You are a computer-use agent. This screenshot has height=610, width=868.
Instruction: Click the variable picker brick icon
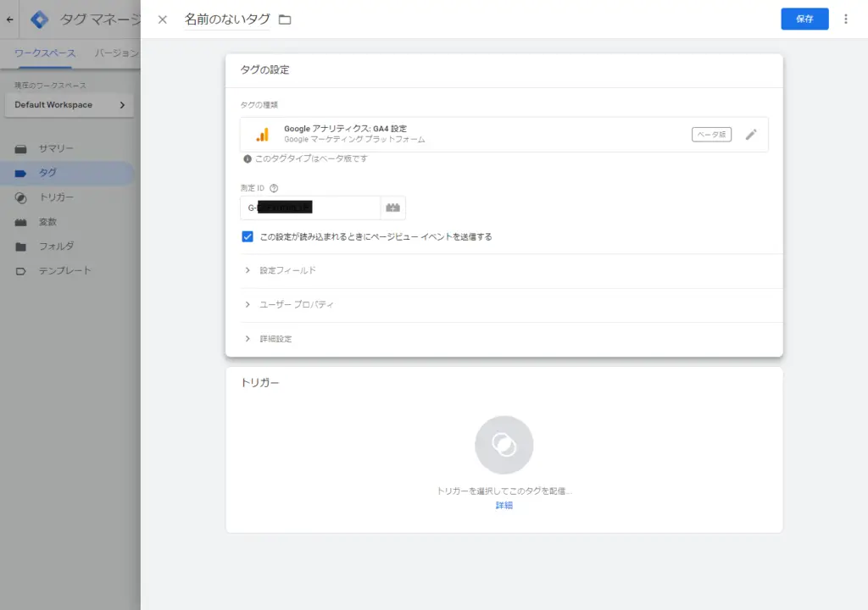(393, 208)
